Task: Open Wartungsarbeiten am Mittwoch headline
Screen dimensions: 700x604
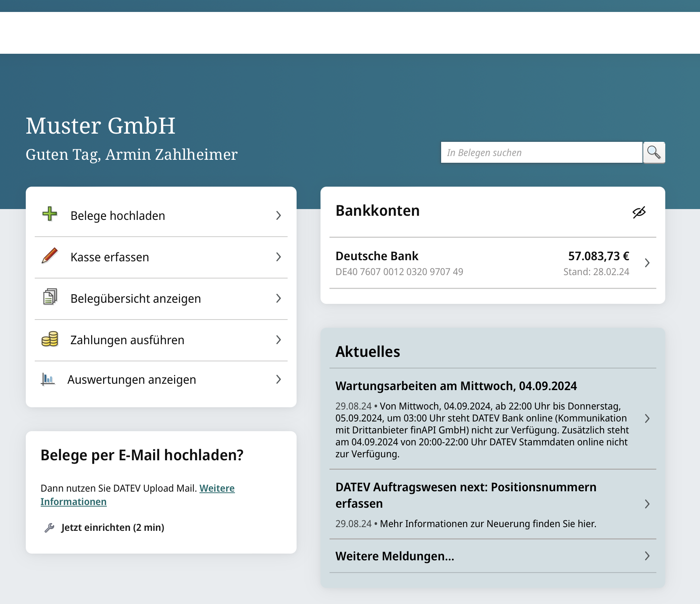Action: 456,386
